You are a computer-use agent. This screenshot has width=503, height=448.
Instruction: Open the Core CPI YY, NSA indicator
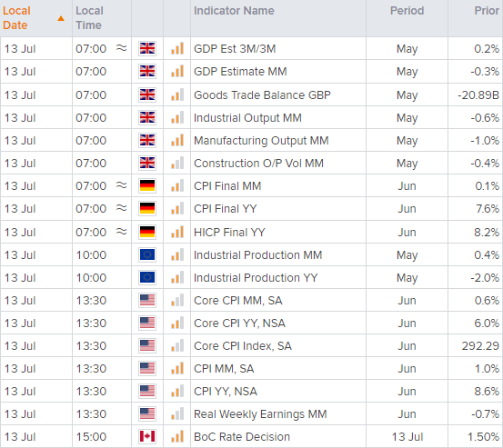coord(239,324)
